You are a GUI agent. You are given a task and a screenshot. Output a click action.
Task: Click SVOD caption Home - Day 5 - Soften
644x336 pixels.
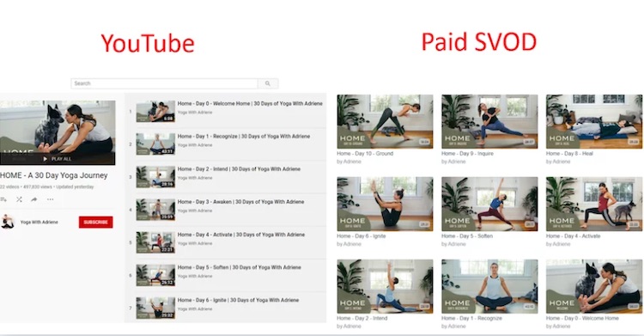coord(467,236)
